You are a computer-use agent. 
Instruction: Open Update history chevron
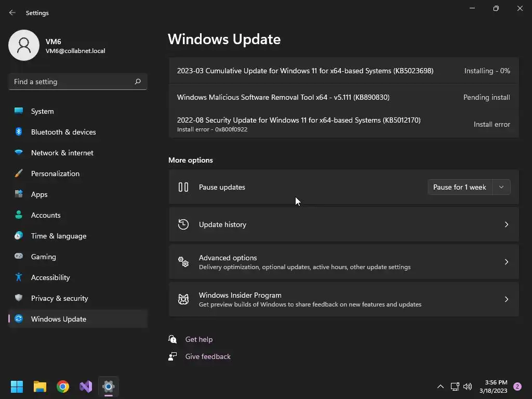tap(506, 224)
